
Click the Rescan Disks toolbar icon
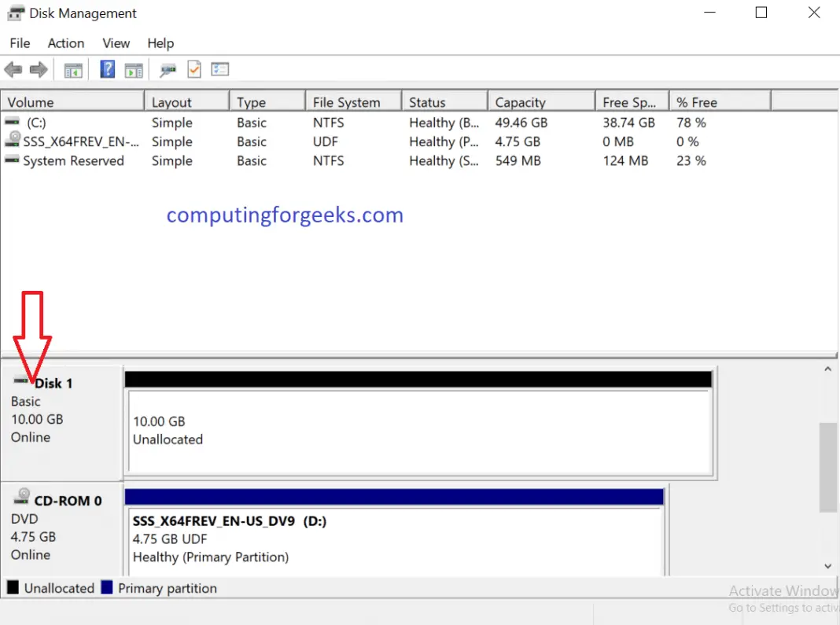point(167,69)
